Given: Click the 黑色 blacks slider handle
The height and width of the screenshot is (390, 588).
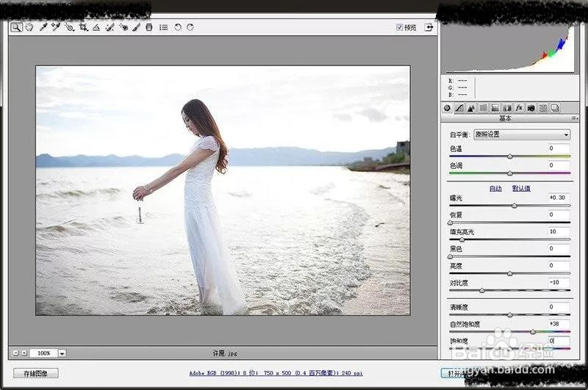Looking at the screenshot, I should [451, 256].
